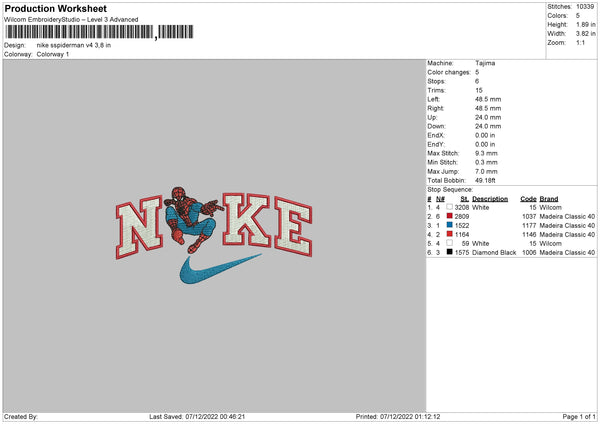Click the Brand column header
Viewport: 600px width, 424px height.
[x=549, y=199]
